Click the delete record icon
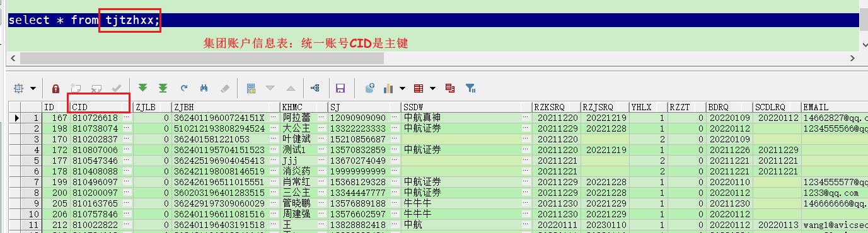868x233 pixels. [x=96, y=88]
